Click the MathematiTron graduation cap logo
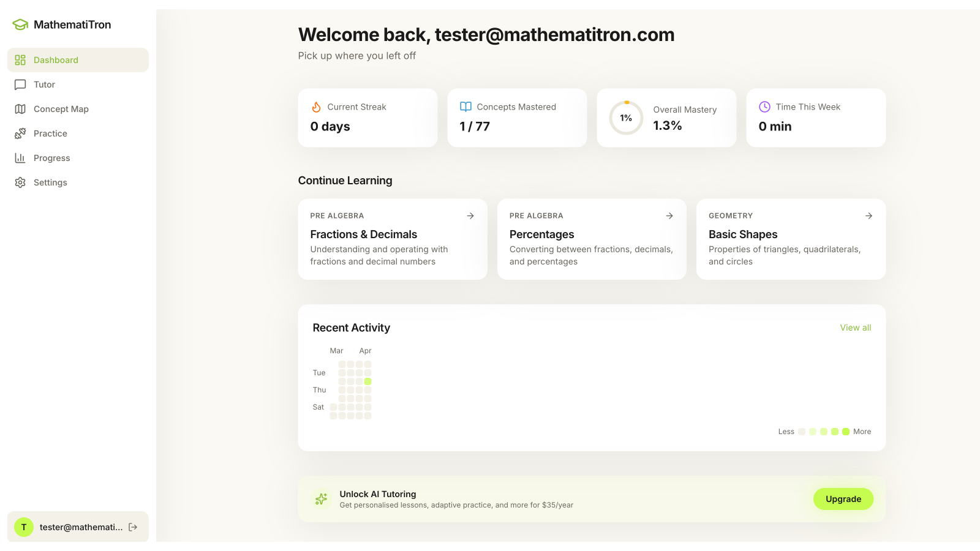980x551 pixels. tap(20, 24)
